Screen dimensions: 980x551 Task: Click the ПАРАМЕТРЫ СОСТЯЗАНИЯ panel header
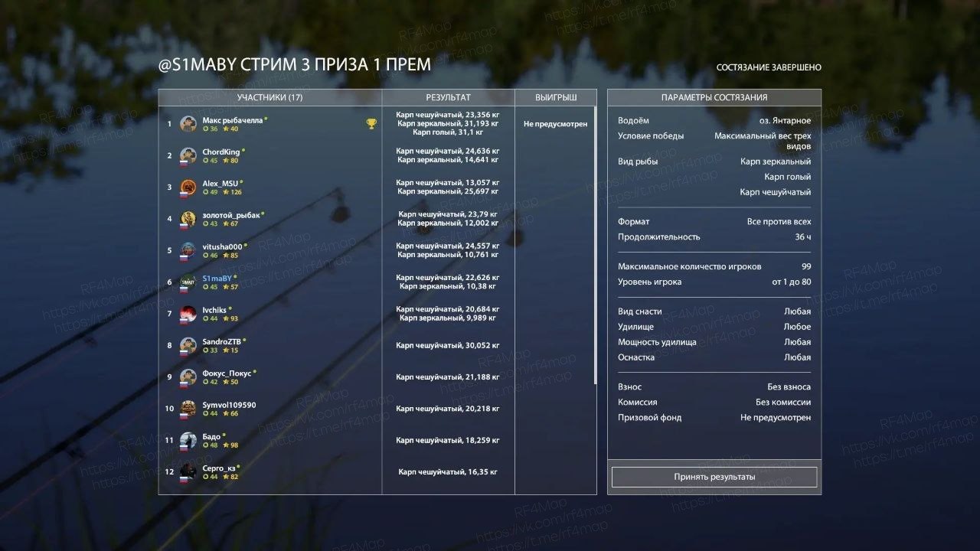coord(714,98)
